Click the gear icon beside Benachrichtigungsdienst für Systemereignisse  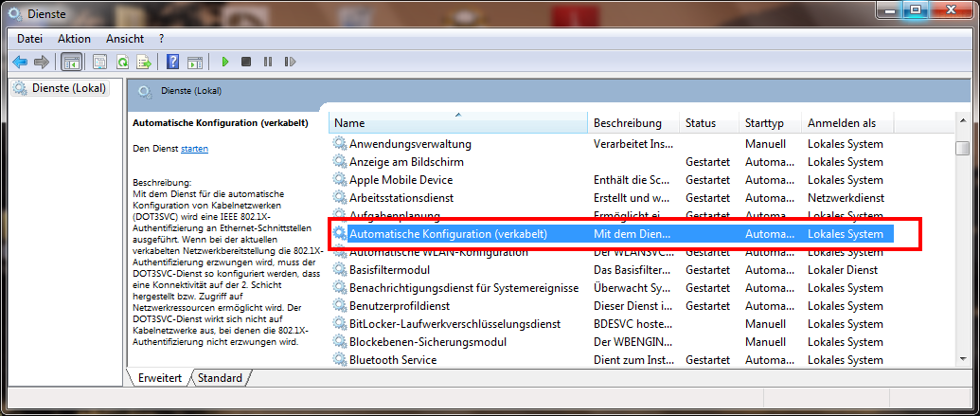339,288
